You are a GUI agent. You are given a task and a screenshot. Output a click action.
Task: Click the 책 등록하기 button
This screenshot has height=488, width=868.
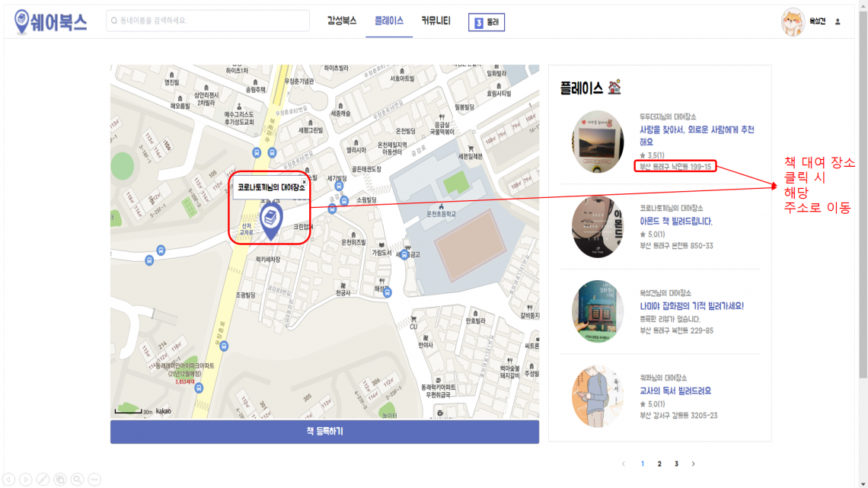point(324,432)
